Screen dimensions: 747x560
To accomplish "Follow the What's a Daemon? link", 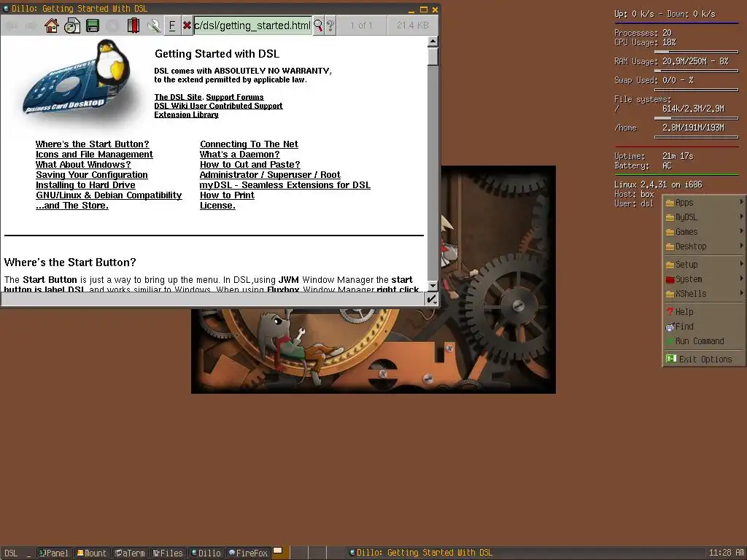I will coord(239,155).
